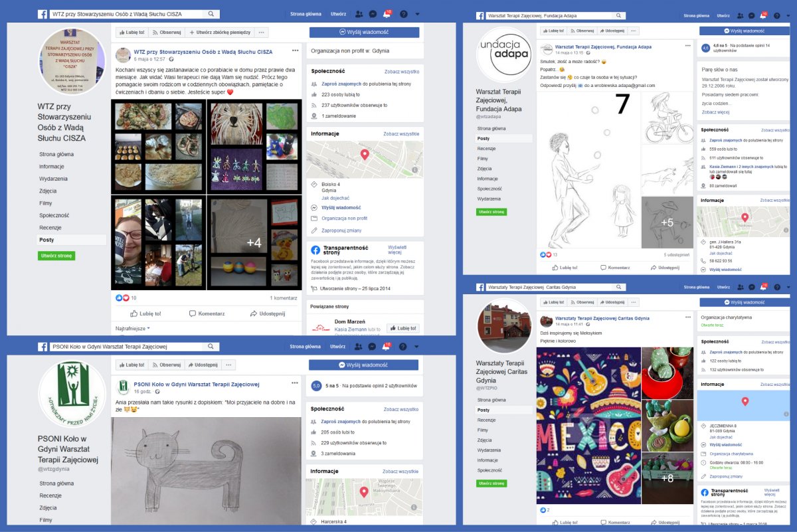Open three-dot menu on Fundacja Adapa post

click(687, 45)
